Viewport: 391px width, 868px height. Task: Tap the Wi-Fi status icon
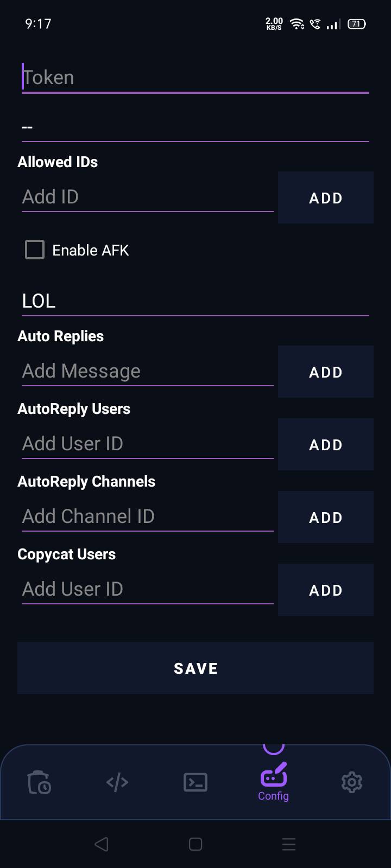click(x=296, y=24)
